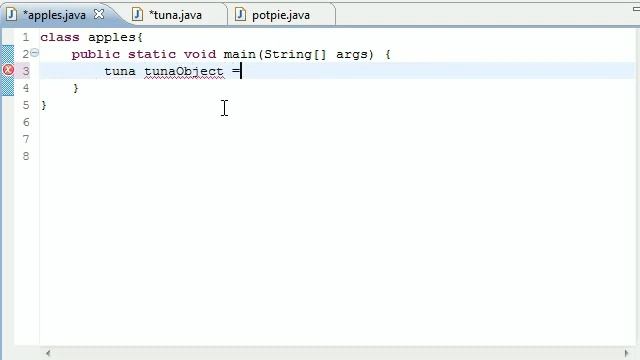The height and width of the screenshot is (360, 640).
Task: Click the horizontal scrollbar track
Action: [x=337, y=353]
